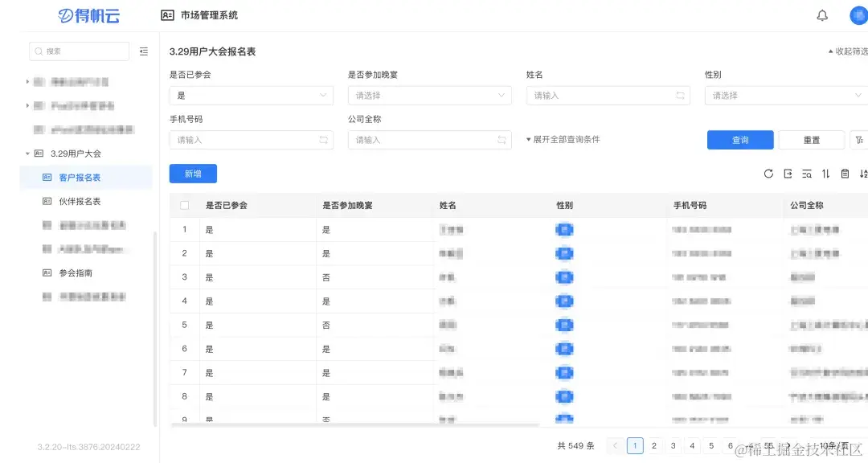This screenshot has height=463, width=868.
Task: Click the clipboard icon in the table toolbar
Action: (844, 173)
